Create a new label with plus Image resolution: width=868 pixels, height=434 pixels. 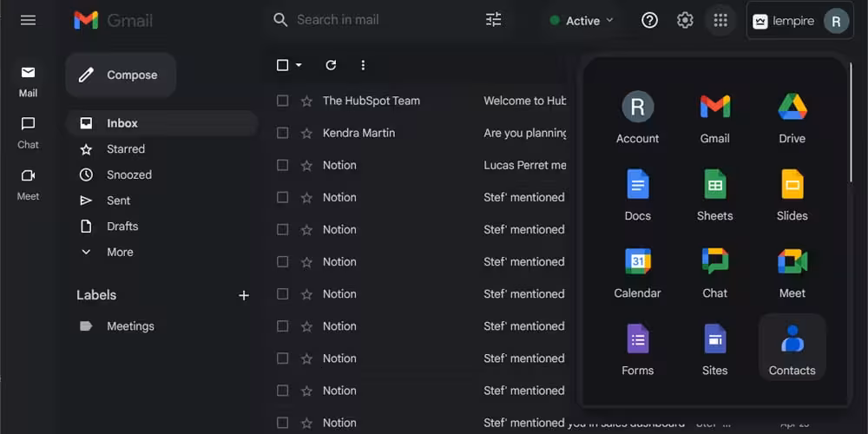[244, 295]
